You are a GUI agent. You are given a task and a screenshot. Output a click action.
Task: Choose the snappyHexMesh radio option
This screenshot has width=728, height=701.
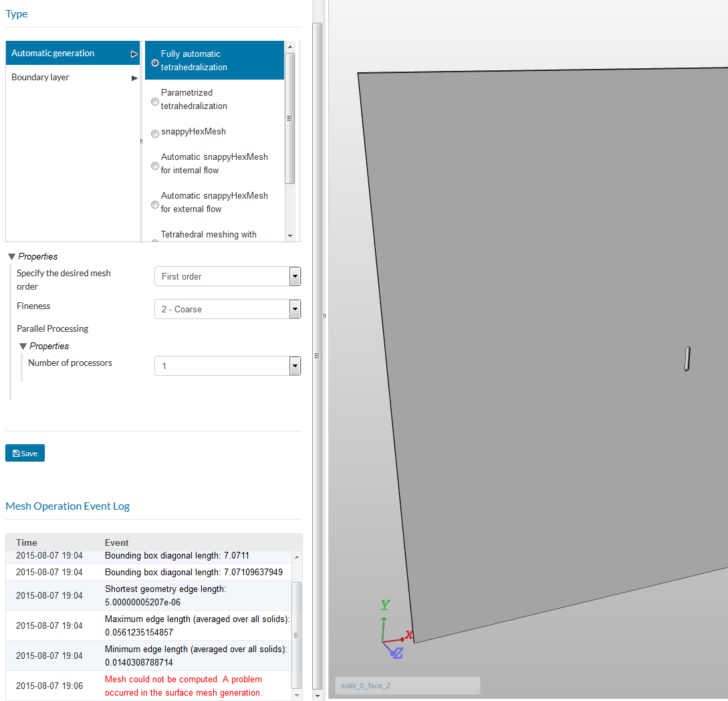155,134
